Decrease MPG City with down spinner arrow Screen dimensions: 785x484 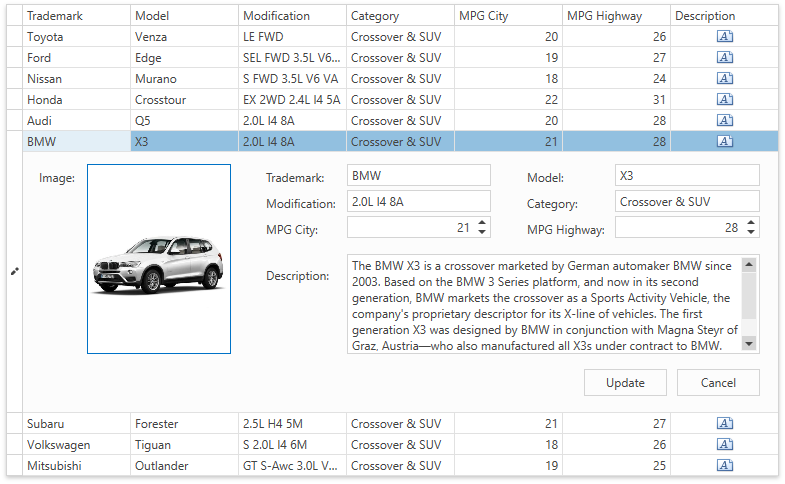tap(482, 232)
